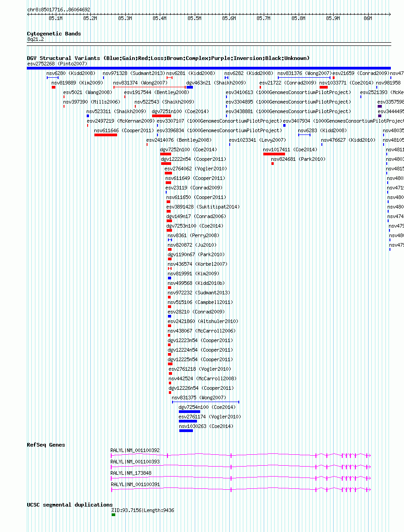
Task: Click nsv820872 (Ju2010) label
Action: pyautogui.click(x=192, y=245)
